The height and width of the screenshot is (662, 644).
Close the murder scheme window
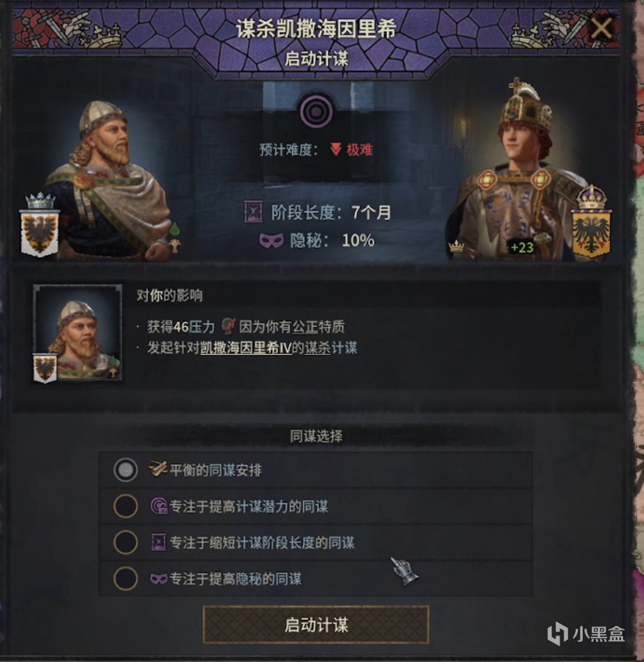pyautogui.click(x=601, y=29)
